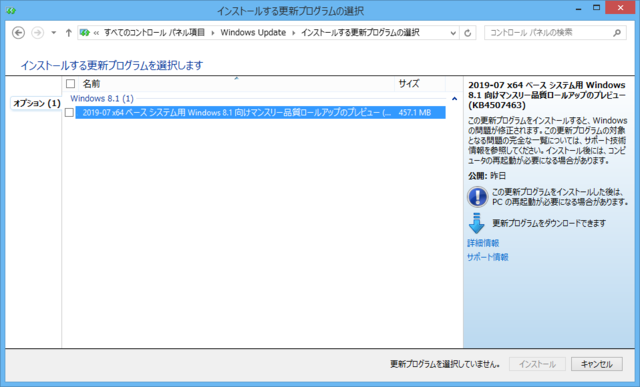Sort the list by the サイズ column header

tap(420, 84)
